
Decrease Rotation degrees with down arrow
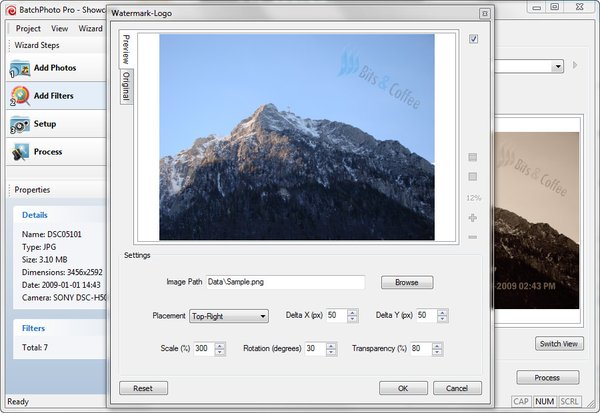tap(331, 352)
